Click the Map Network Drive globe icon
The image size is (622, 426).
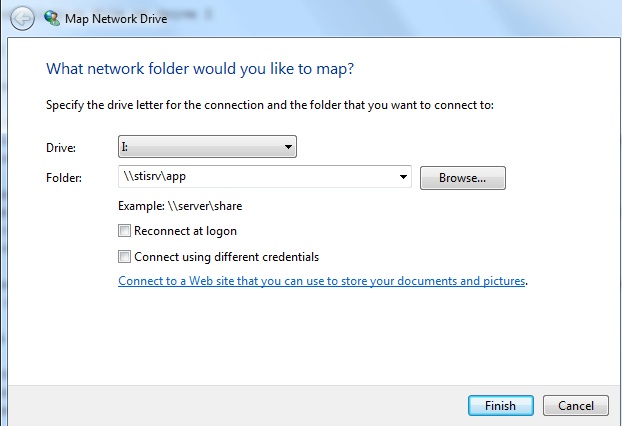(x=51, y=18)
